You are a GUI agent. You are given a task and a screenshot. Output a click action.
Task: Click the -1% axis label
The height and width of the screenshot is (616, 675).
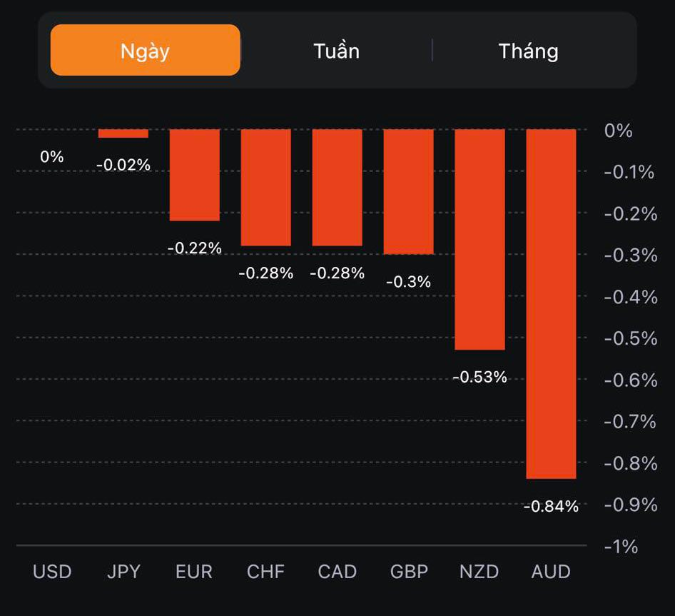(621, 547)
